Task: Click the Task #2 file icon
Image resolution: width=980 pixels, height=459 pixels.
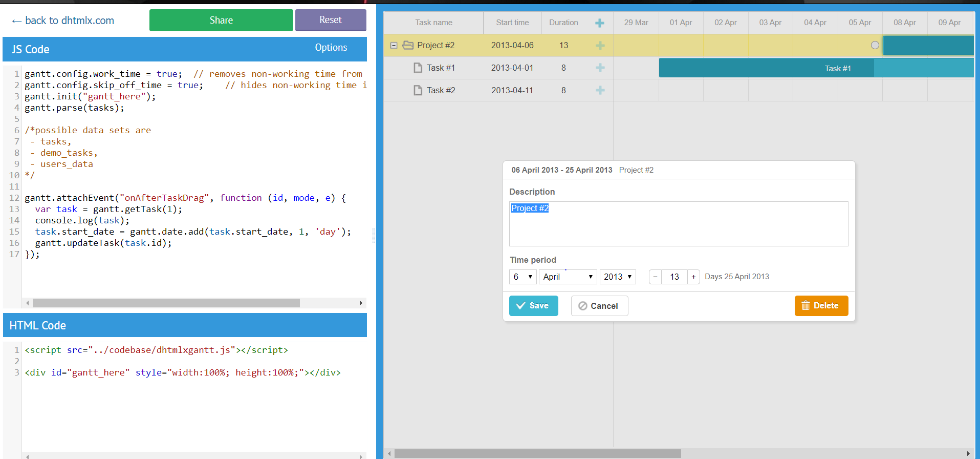Action: (x=418, y=90)
